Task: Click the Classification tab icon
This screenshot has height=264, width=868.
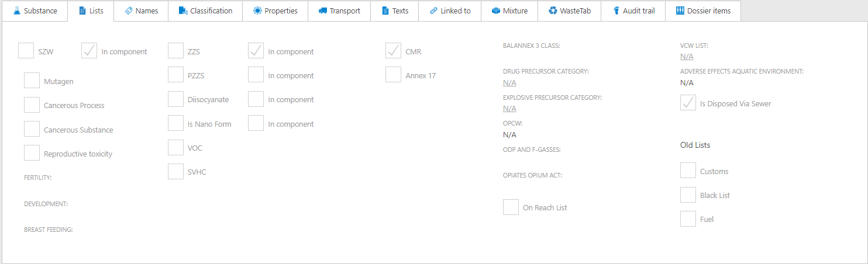Action: (x=183, y=11)
